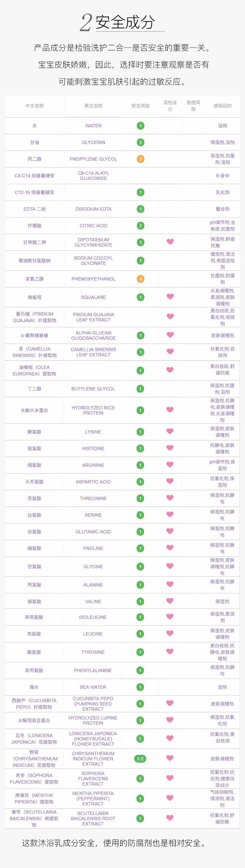Click the pink heart in the Lysine row

coord(170,431)
